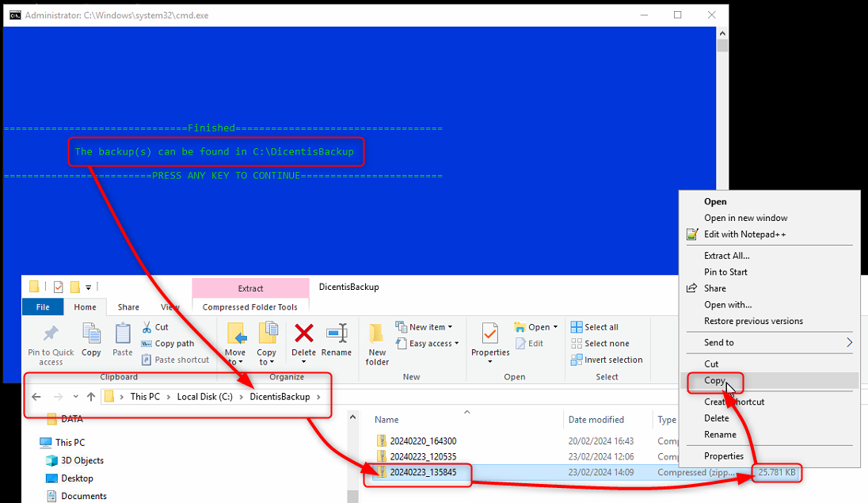Screen dimensions: 868x503
Task: Click the Paste clipboard icon
Action: coord(122,333)
